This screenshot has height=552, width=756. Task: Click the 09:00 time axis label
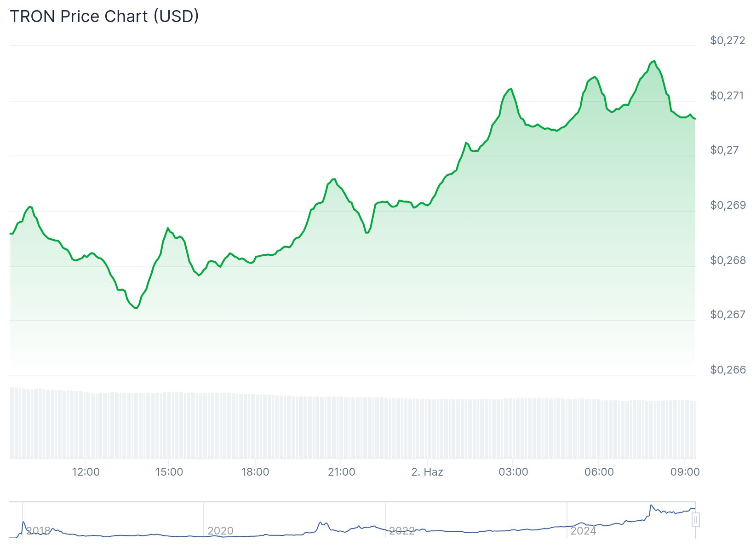(685, 472)
